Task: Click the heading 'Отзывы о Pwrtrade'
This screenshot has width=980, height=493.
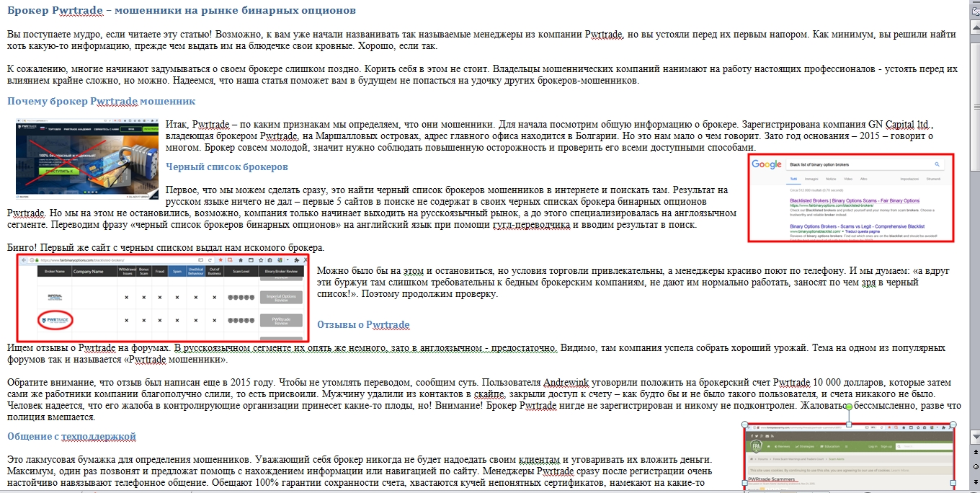Action: [x=363, y=324]
